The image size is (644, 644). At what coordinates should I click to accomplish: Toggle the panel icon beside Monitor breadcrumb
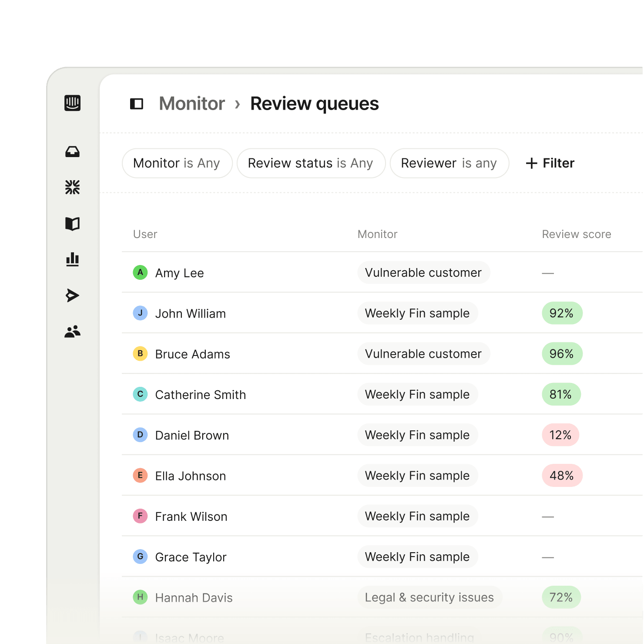pyautogui.click(x=137, y=104)
